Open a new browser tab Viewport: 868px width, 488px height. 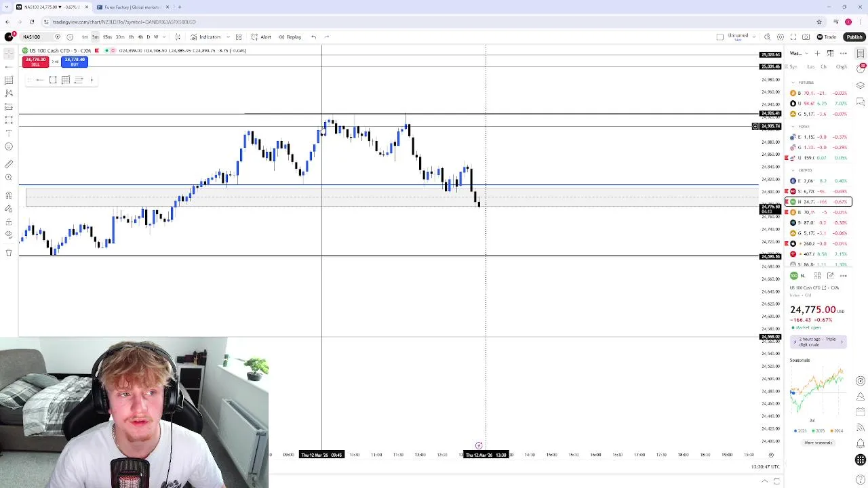coord(180,7)
